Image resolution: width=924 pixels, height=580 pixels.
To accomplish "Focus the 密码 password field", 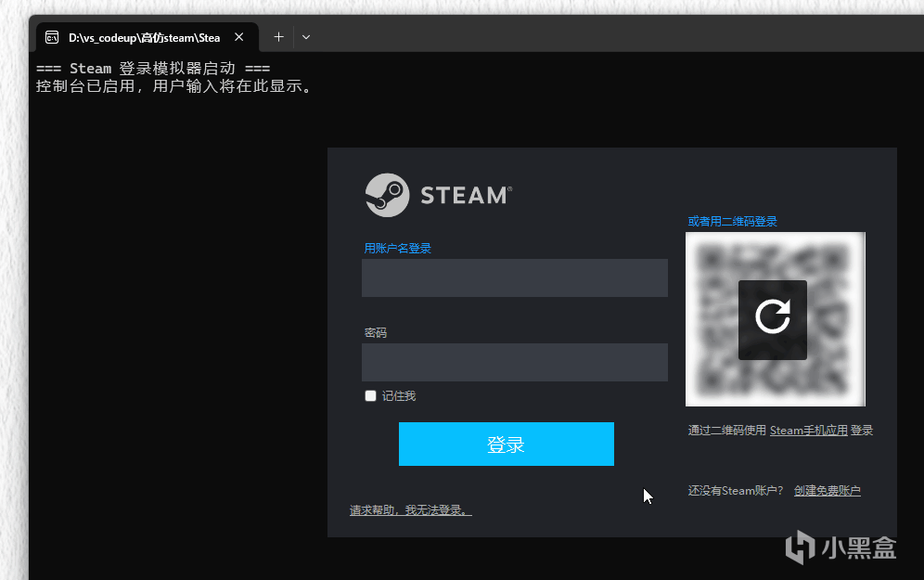I will click(x=514, y=363).
